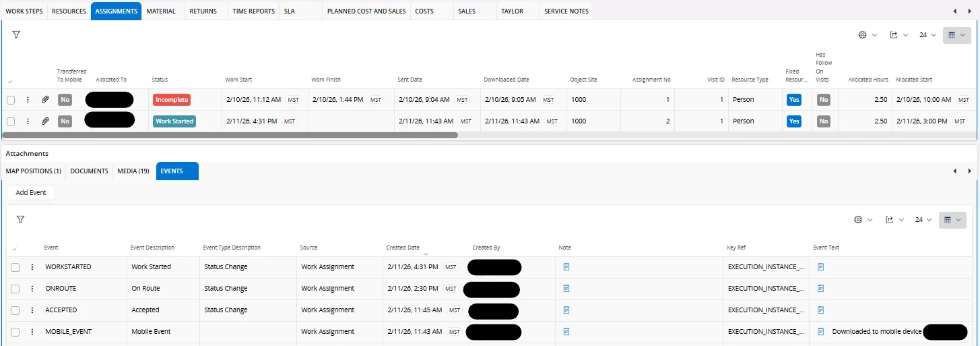Screen dimensions: 980x346
Task: Click 'Downloaded to mobile device' event text
Action: point(877,332)
